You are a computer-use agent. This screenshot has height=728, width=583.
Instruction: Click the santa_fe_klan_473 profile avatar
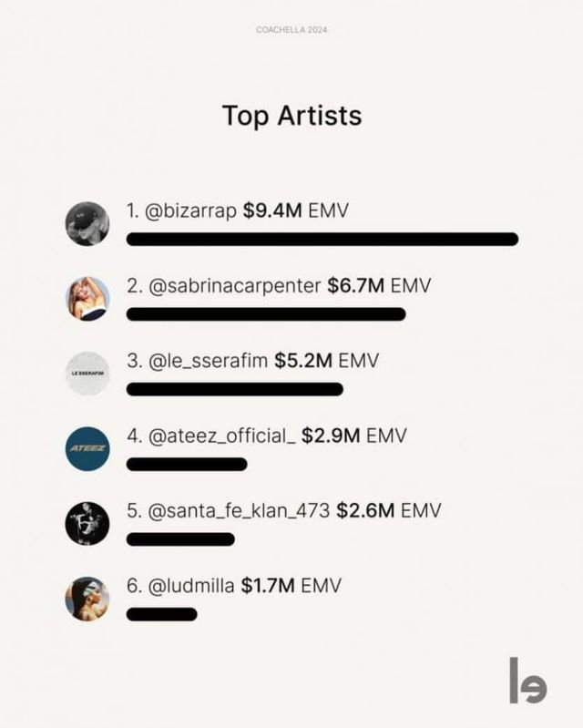[87, 524]
